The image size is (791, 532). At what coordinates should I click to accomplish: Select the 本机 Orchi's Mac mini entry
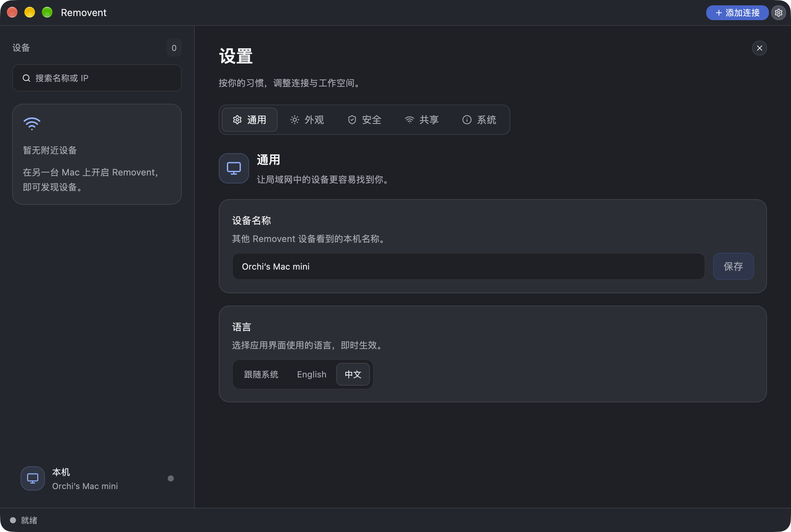(97, 479)
